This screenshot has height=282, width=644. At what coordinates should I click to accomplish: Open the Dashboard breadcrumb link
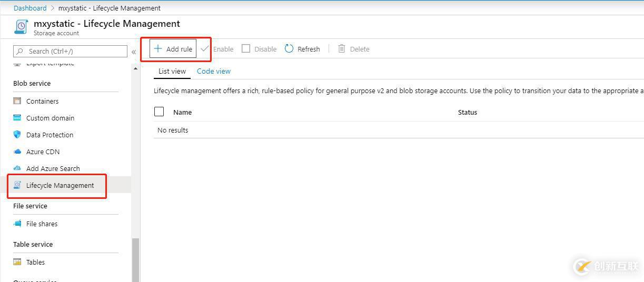(x=30, y=8)
